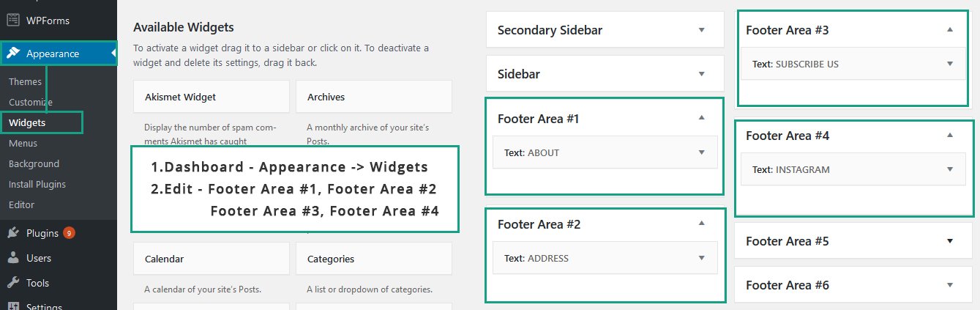This screenshot has width=980, height=310.
Task: Click the Plugins plug icon
Action: pos(13,234)
